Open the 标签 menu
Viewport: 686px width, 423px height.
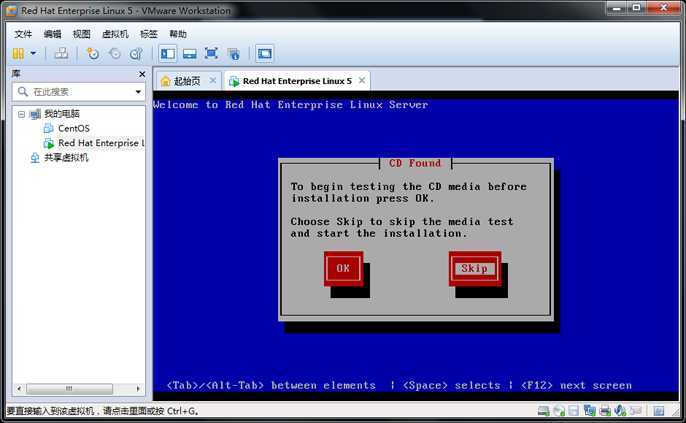(x=149, y=34)
